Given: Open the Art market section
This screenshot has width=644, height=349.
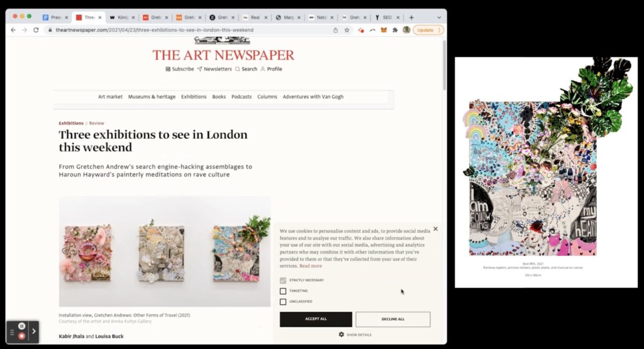Looking at the screenshot, I should click(110, 97).
